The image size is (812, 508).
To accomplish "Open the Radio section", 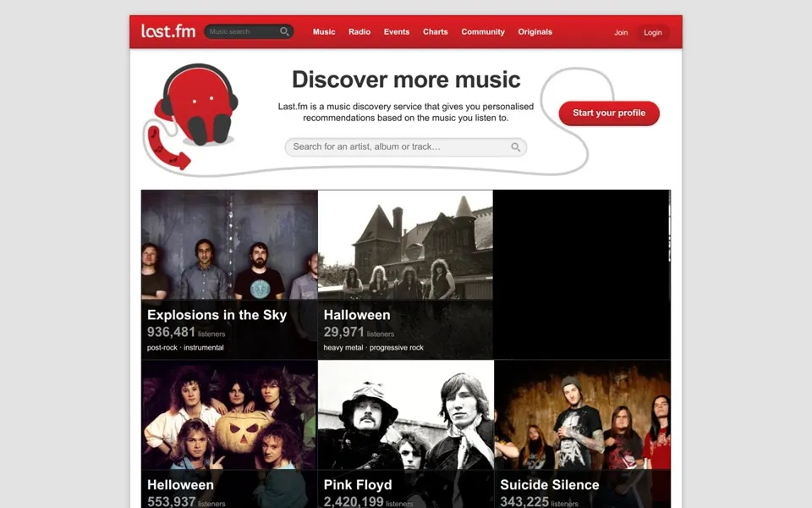I will click(x=359, y=31).
